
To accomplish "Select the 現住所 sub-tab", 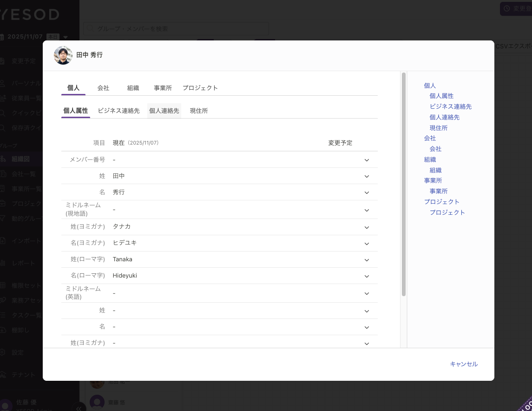I will pyautogui.click(x=198, y=111).
